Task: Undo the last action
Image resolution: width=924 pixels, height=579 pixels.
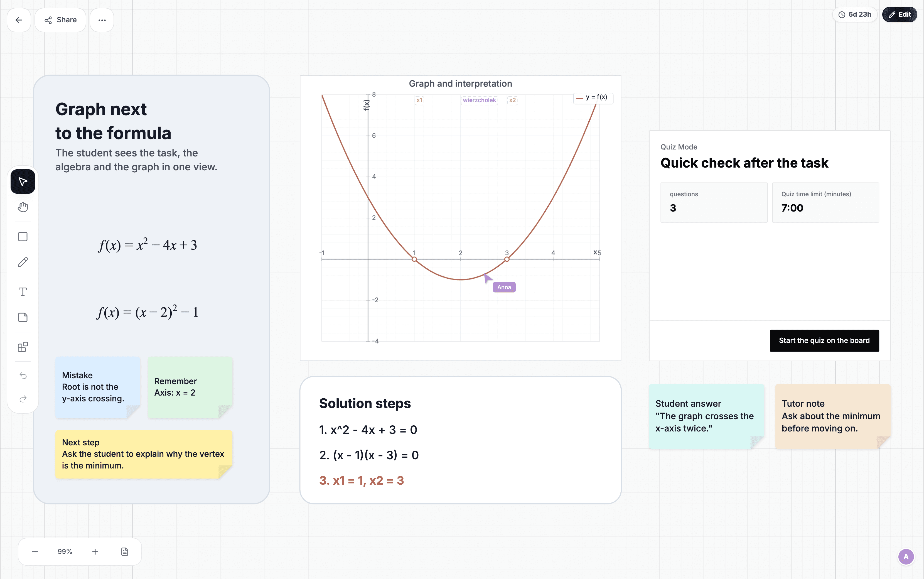Action: 23,376
